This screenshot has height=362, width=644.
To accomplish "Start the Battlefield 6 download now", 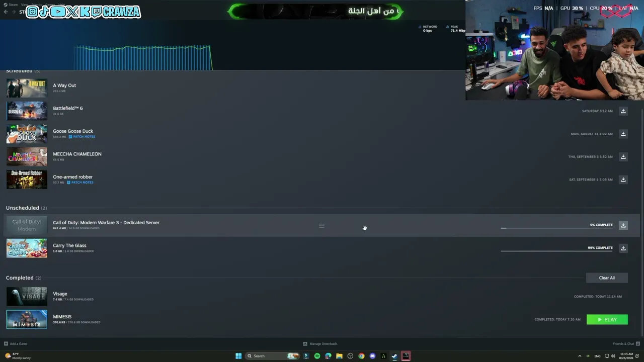I will click(x=623, y=111).
